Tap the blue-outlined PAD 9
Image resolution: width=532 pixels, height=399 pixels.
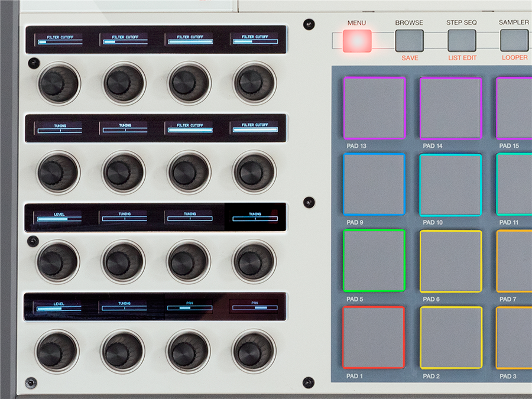click(374, 184)
